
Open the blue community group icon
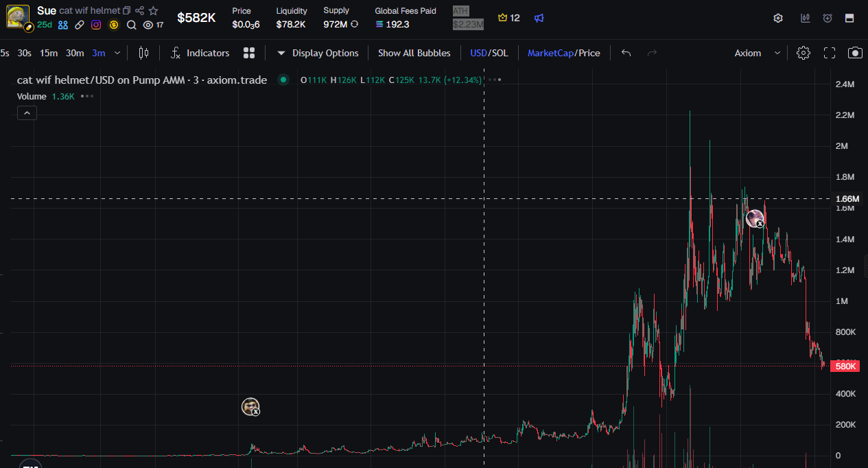tap(63, 25)
